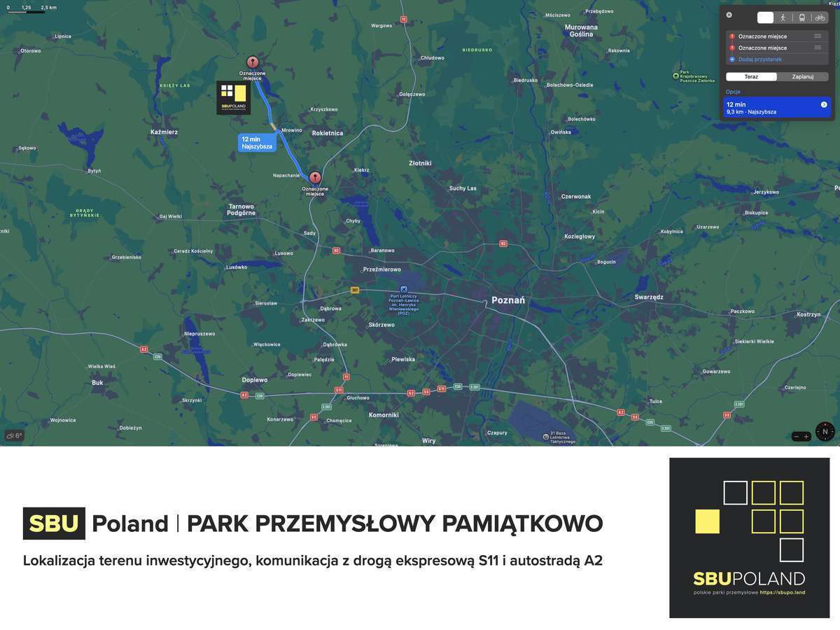Click the Plewiska label
The image size is (840, 630).
coord(403,359)
